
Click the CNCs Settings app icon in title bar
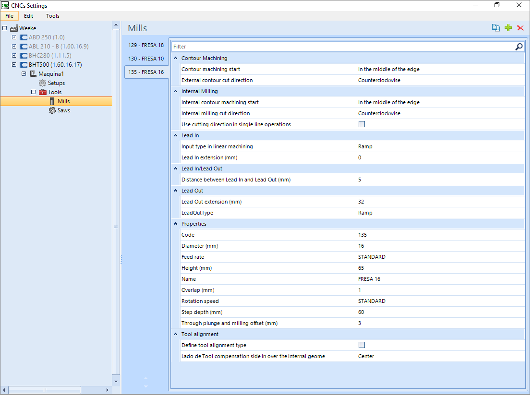[5, 5]
